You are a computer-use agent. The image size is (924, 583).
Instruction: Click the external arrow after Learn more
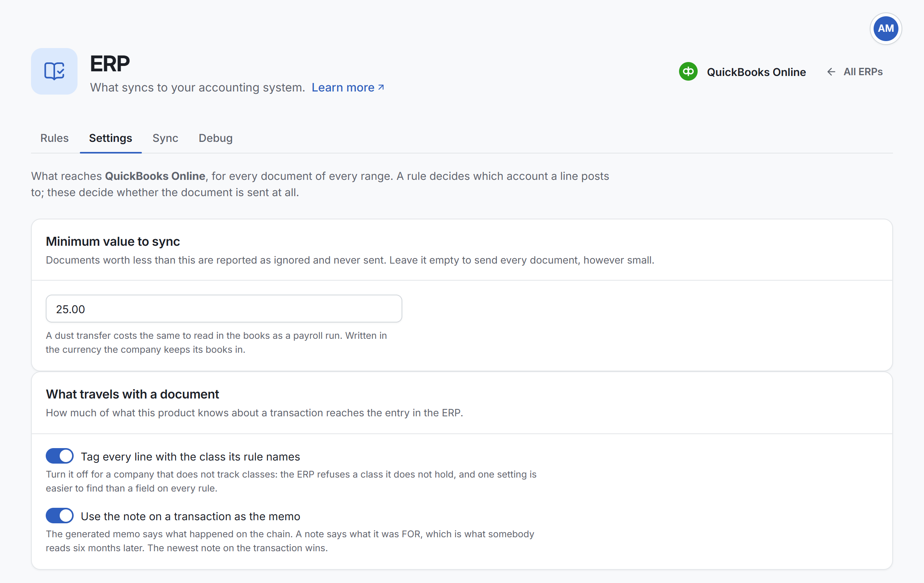pos(381,88)
